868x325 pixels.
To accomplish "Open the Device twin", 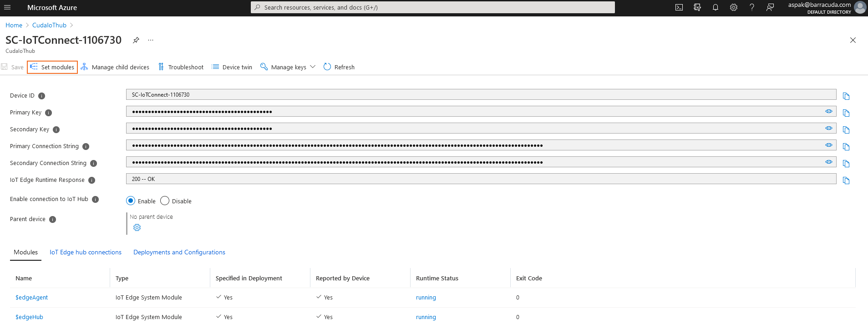I will (x=232, y=67).
